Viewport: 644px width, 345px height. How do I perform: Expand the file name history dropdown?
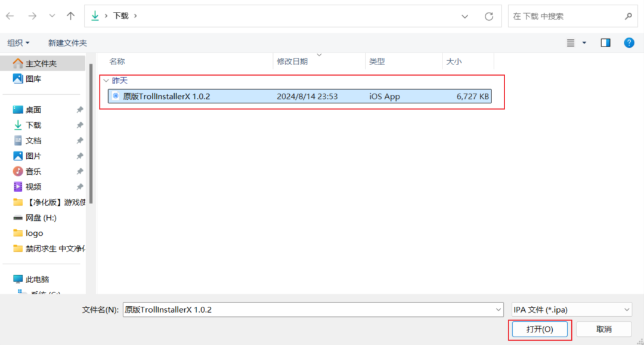coord(498,310)
